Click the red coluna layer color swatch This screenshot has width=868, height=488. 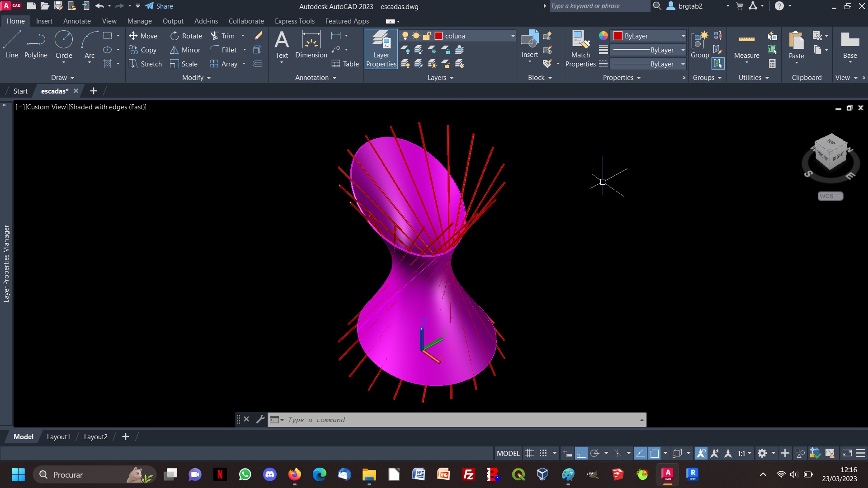(x=439, y=36)
